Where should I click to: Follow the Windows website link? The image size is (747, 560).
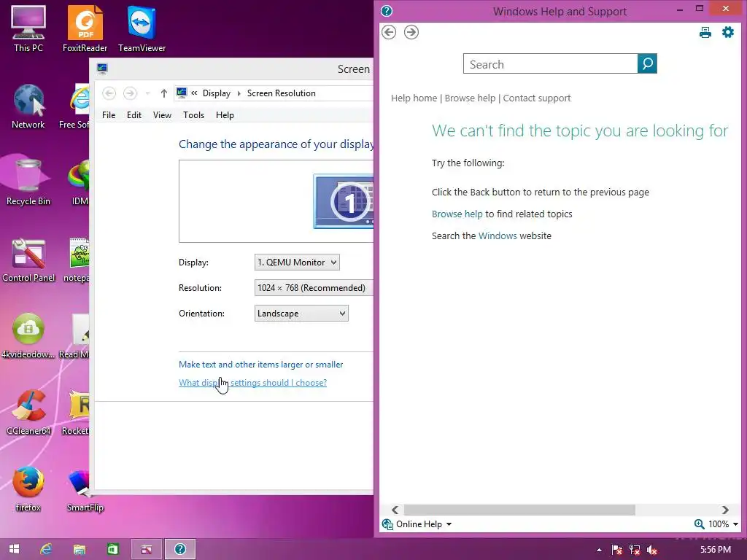(498, 236)
